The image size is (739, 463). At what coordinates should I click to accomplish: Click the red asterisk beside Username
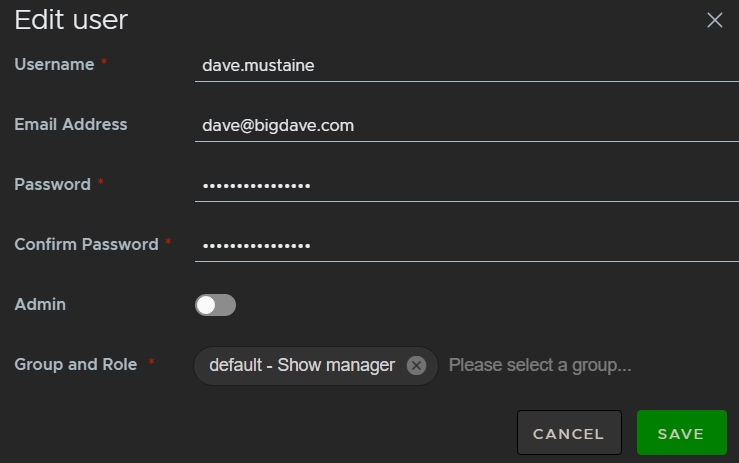click(x=104, y=64)
